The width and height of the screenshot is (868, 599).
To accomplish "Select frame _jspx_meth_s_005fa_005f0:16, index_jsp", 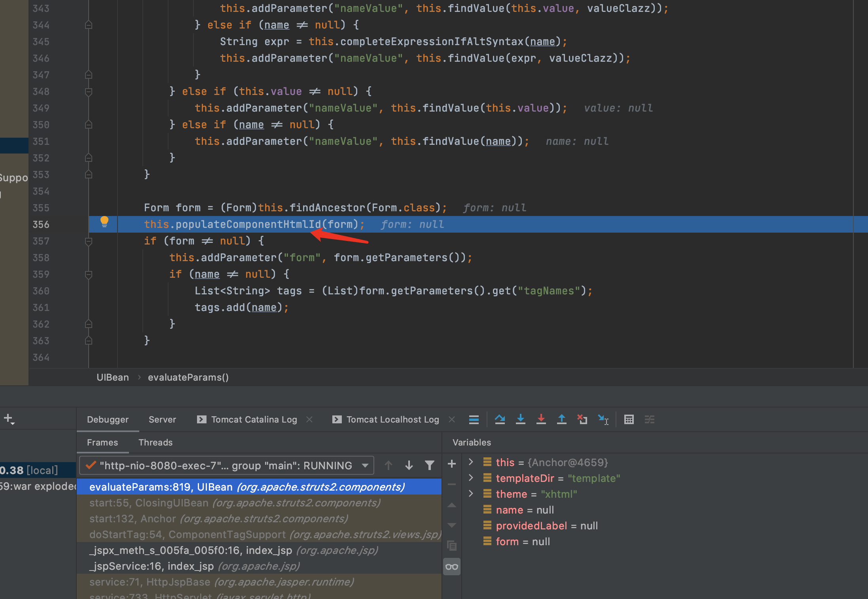I will pyautogui.click(x=259, y=550).
